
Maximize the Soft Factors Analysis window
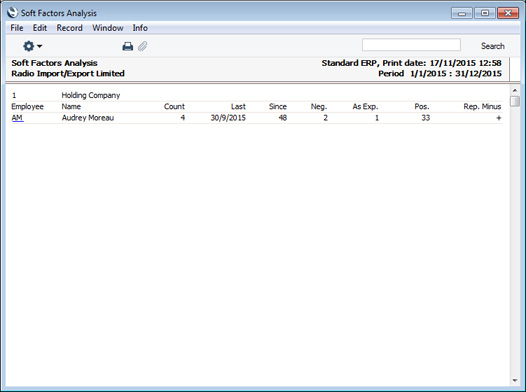click(485, 13)
